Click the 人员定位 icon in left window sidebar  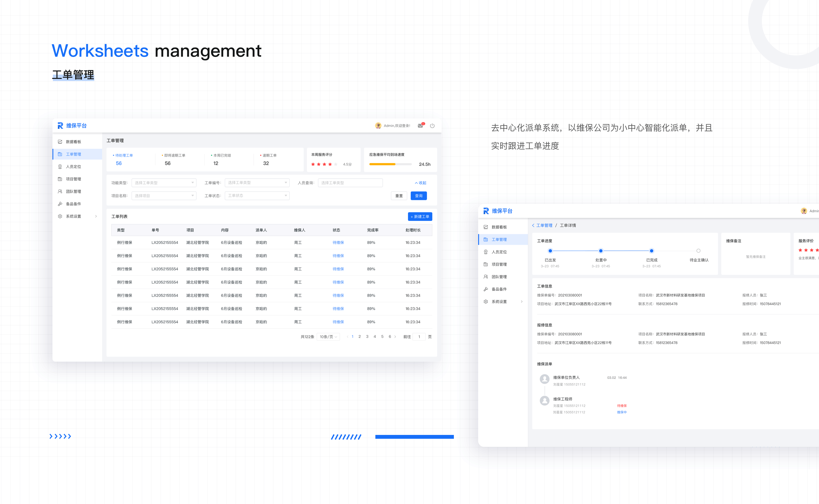(60, 167)
